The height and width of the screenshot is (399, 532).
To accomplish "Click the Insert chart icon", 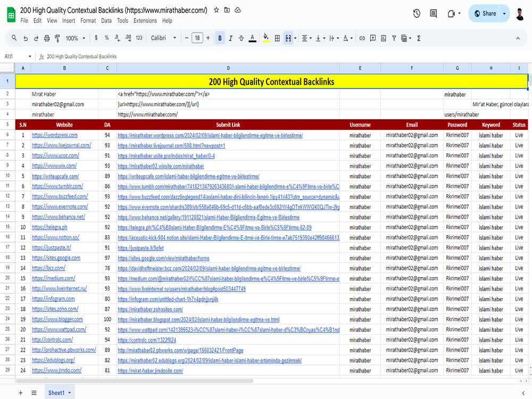I will coord(384,38).
